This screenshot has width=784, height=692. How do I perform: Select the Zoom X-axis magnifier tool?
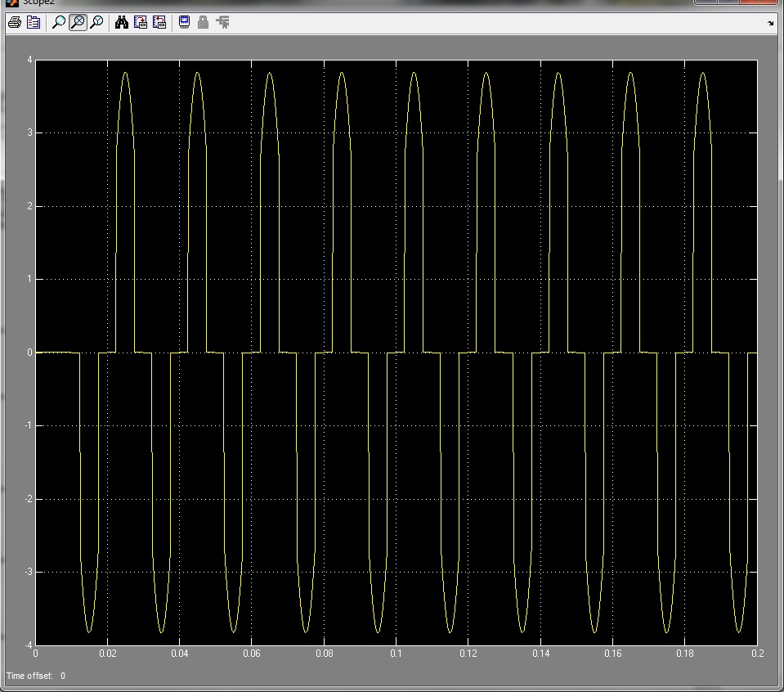coord(78,23)
